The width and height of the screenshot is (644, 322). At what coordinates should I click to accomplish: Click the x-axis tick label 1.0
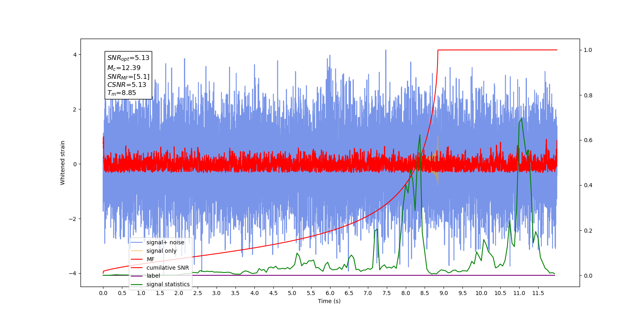click(x=141, y=293)
